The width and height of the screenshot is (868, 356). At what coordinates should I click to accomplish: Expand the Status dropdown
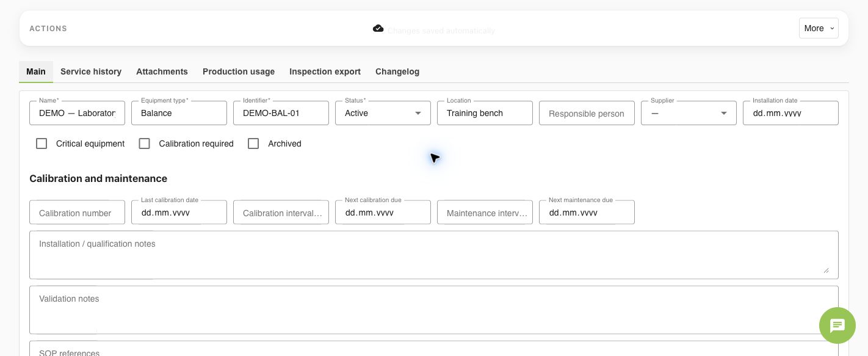(383, 113)
